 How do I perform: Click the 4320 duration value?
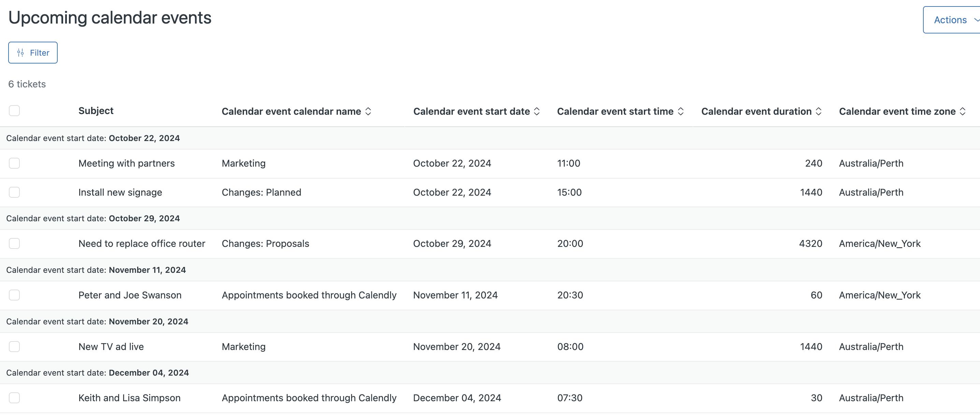pos(811,244)
